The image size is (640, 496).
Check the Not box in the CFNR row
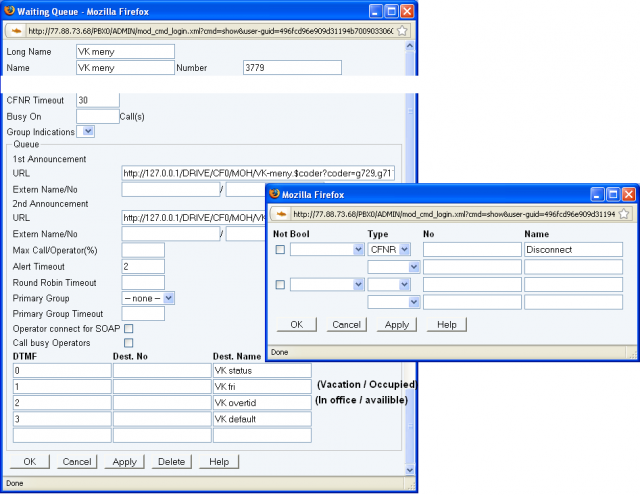click(280, 249)
